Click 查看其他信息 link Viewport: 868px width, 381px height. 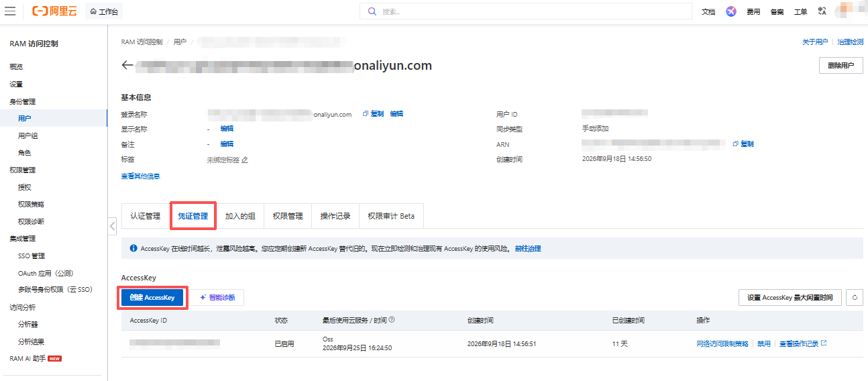point(140,176)
